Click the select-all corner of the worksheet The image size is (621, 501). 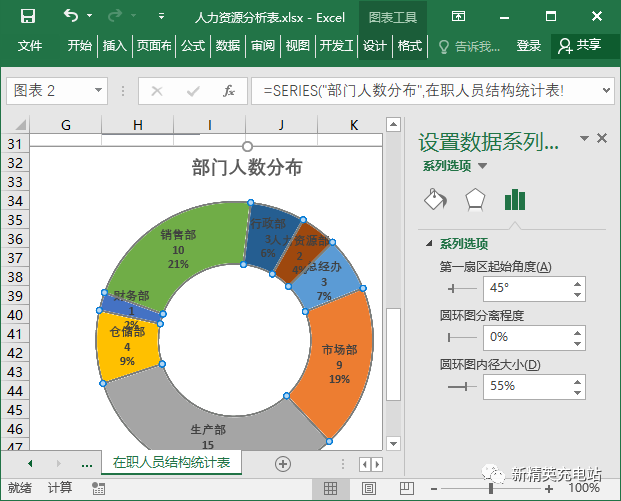[x=20, y=124]
